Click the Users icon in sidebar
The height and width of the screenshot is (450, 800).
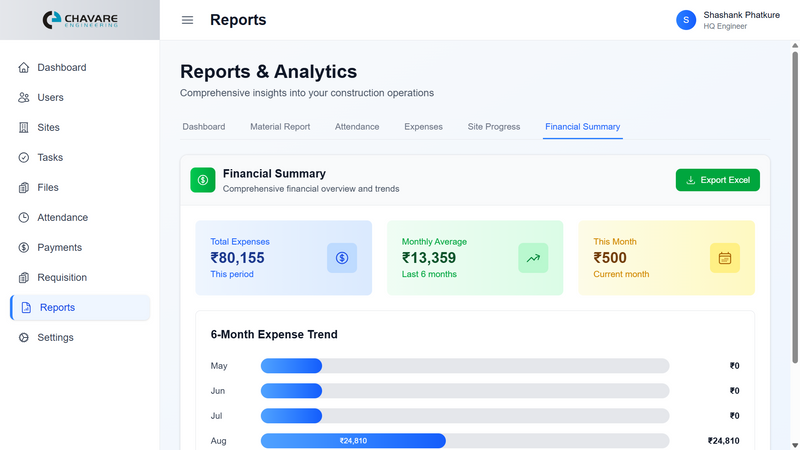click(24, 98)
